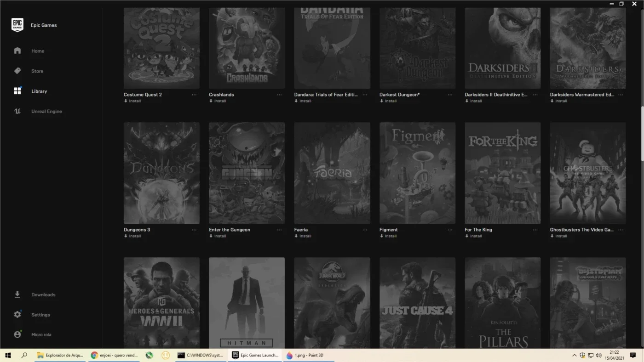Open options menu for Figment

(x=450, y=230)
